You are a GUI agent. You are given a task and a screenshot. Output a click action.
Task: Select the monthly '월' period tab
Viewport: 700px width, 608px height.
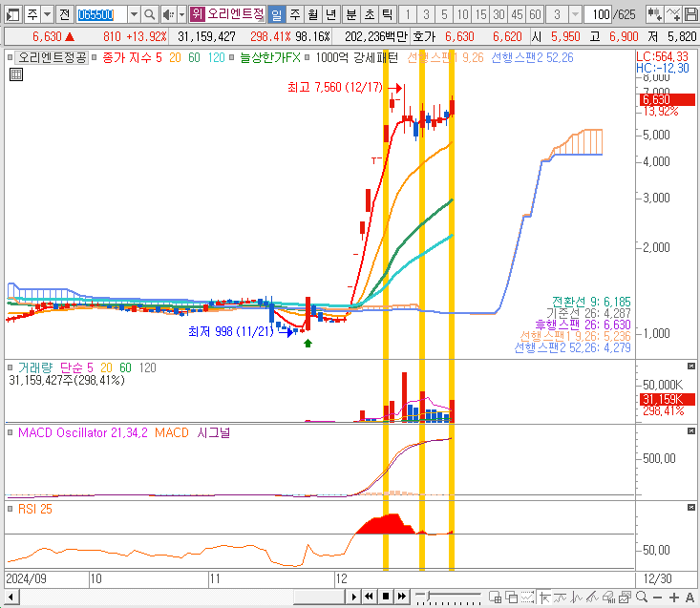(312, 14)
